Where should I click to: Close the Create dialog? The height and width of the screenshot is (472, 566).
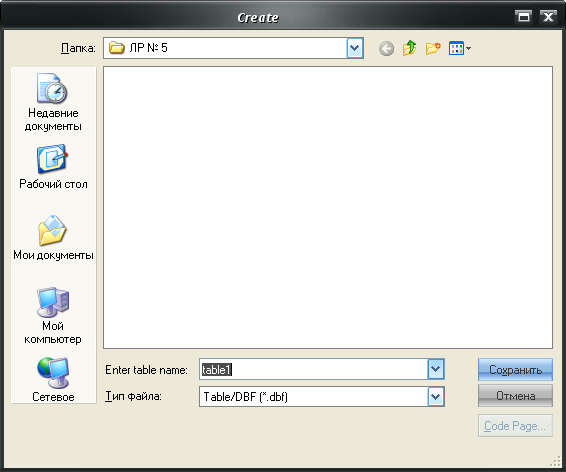[548, 17]
